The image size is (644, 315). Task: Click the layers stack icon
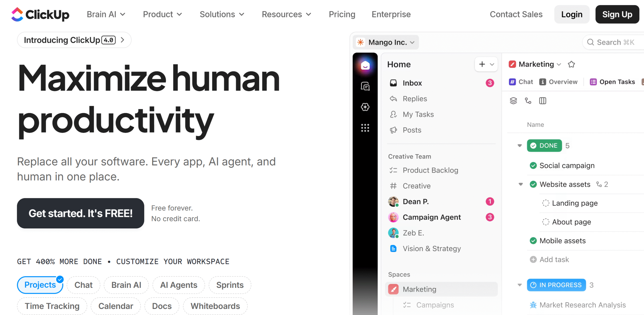click(x=513, y=101)
